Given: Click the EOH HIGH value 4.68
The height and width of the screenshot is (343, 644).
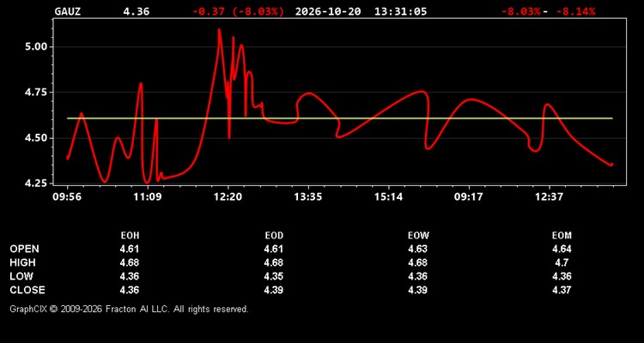Looking at the screenshot, I should pyautogui.click(x=130, y=262).
